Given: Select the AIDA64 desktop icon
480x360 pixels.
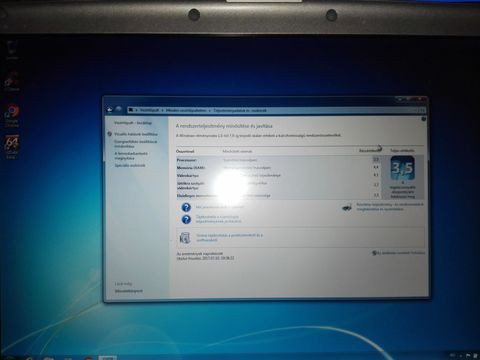Looking at the screenshot, I should coord(12,147).
